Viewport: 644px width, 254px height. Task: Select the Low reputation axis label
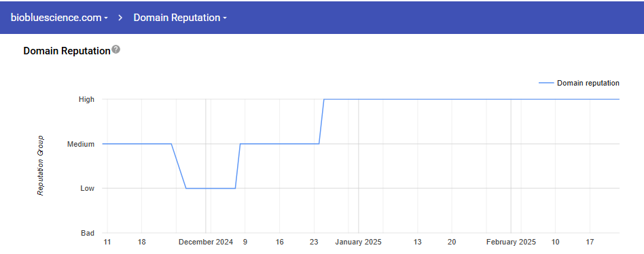[87, 188]
